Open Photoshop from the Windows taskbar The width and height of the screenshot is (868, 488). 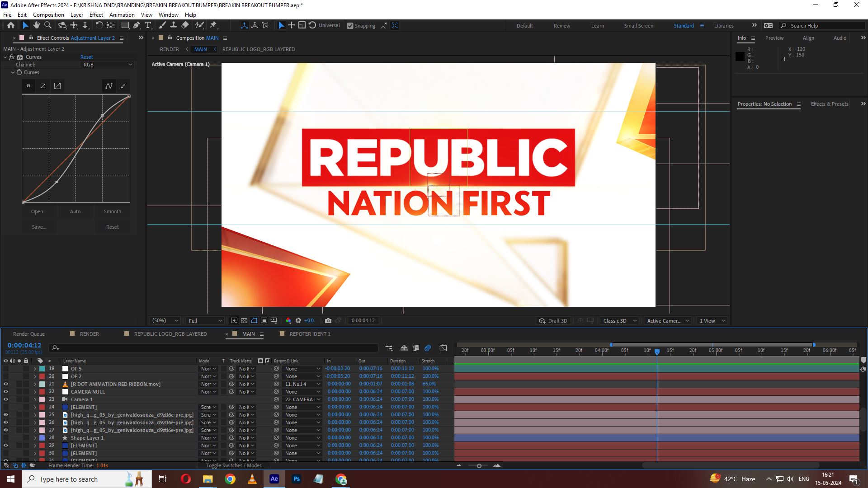[x=297, y=479]
